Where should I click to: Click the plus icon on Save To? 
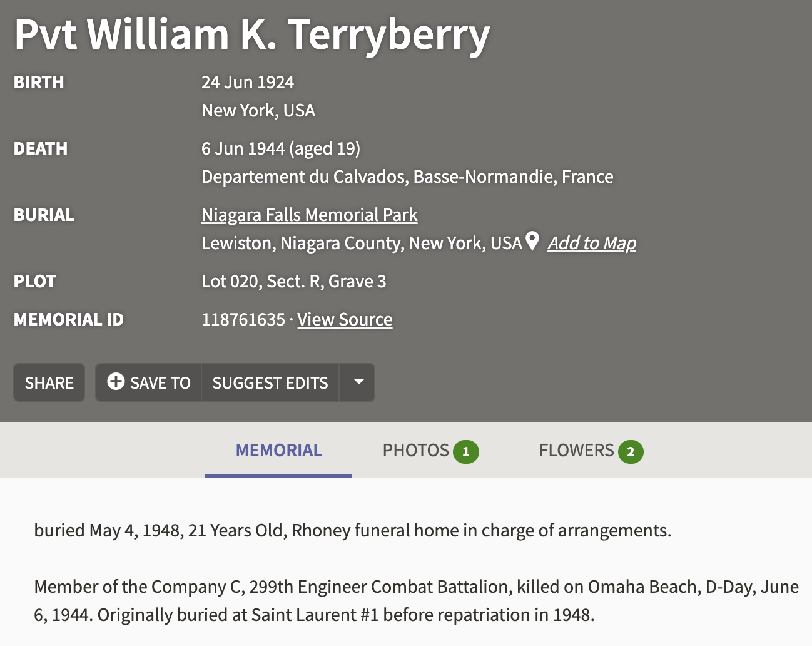116,382
